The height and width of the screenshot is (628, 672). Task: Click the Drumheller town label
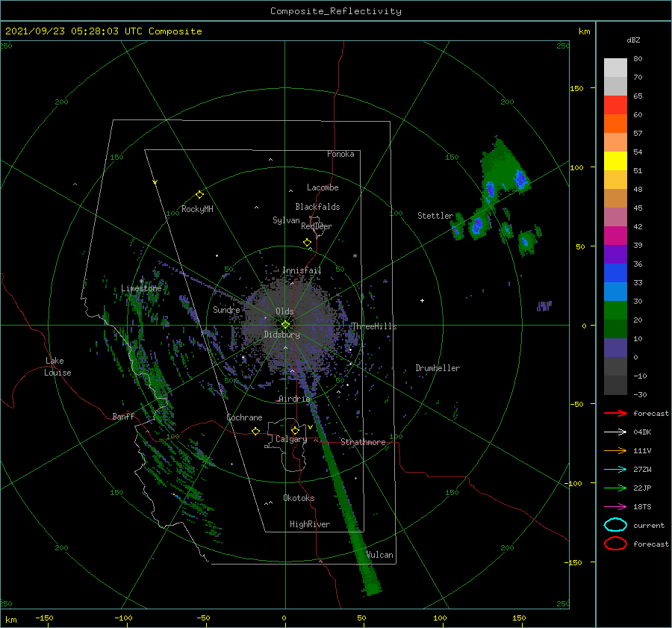[438, 368]
